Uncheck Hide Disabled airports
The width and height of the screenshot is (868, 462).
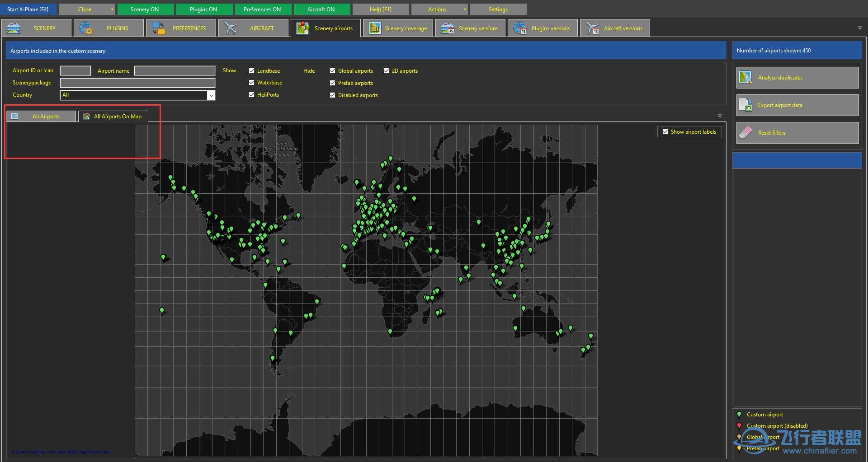332,95
